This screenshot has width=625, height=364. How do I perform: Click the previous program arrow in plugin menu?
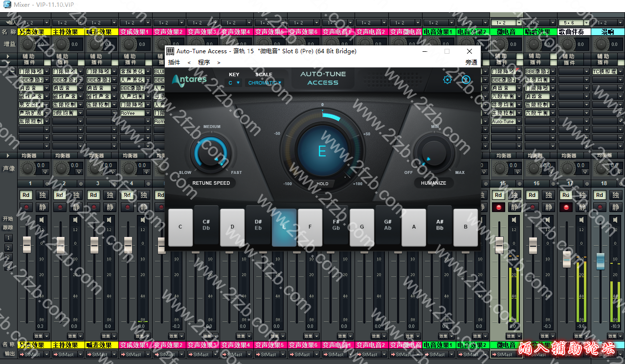coord(189,63)
